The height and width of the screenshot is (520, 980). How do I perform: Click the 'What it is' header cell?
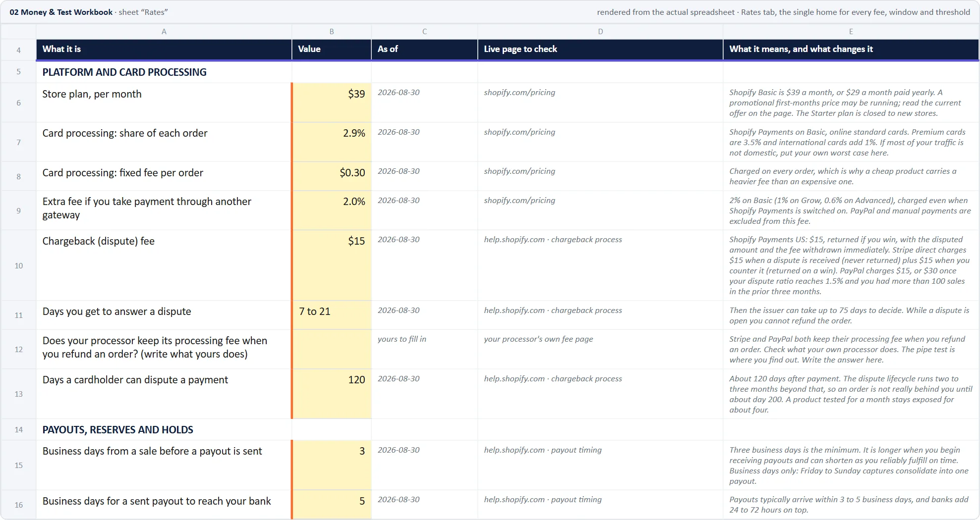pyautogui.click(x=164, y=49)
